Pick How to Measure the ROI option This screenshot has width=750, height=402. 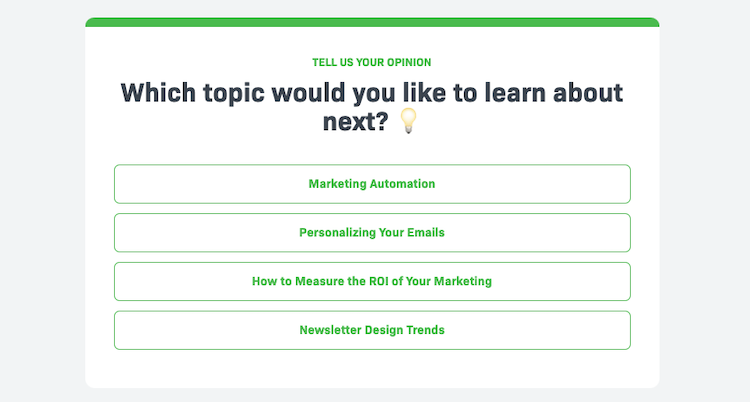coord(372,282)
